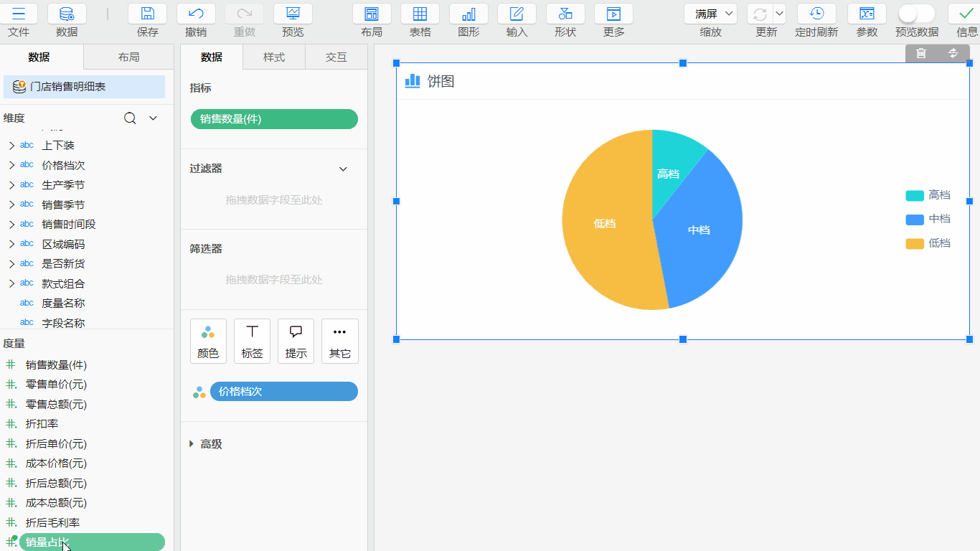Screen dimensions: 980x551
Task: Click the Undo (撤销) icon
Action: pos(196,14)
